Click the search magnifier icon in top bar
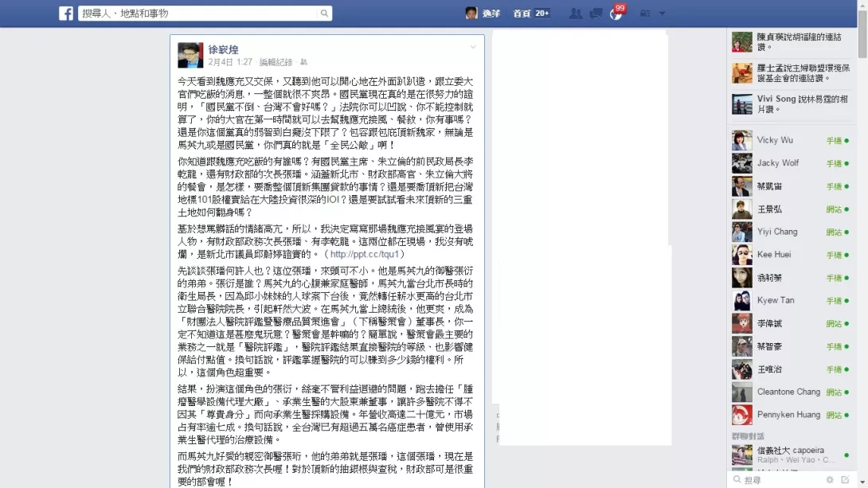The width and height of the screenshot is (868, 488). [x=324, y=14]
